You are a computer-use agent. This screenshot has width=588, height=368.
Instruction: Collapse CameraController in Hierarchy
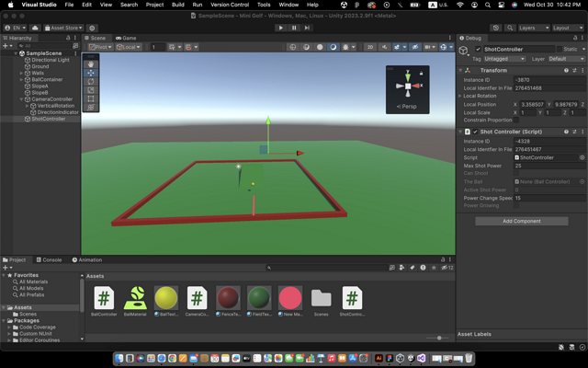(x=21, y=99)
